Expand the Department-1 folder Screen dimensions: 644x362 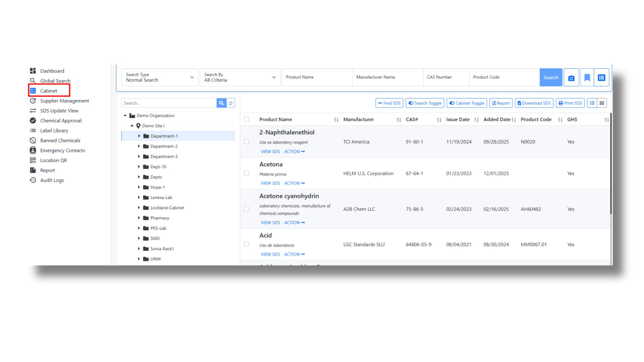coord(139,136)
